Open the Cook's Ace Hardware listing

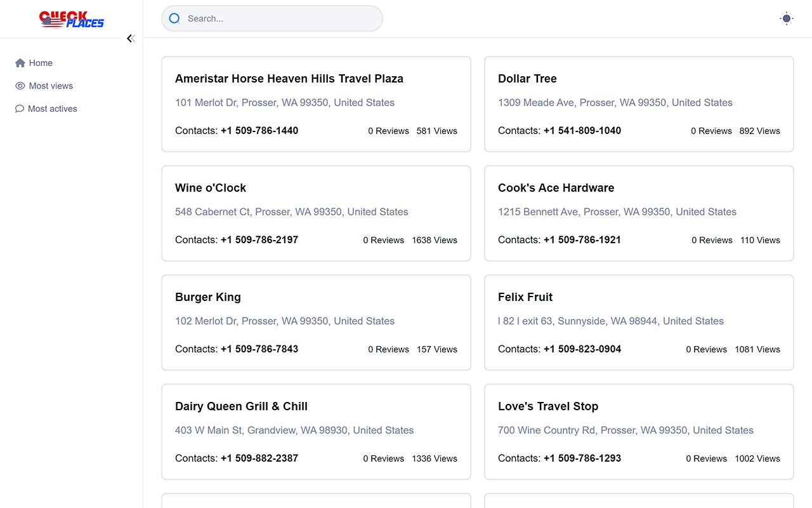click(556, 188)
